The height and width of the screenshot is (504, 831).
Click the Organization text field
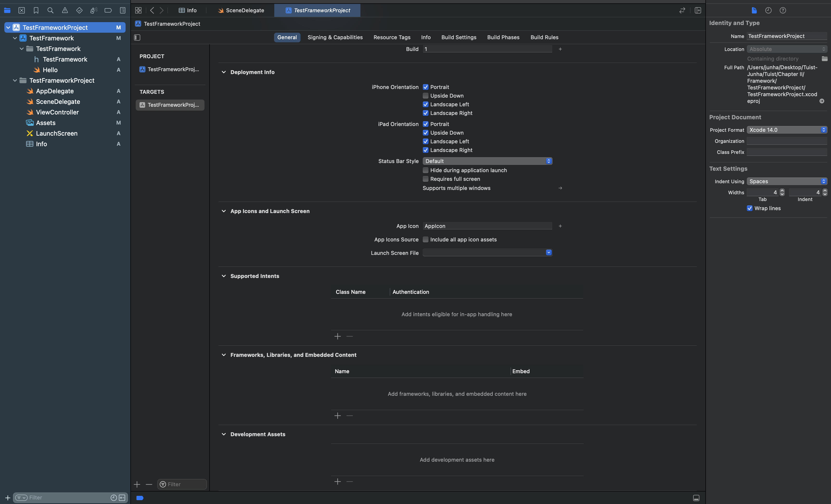pyautogui.click(x=787, y=141)
